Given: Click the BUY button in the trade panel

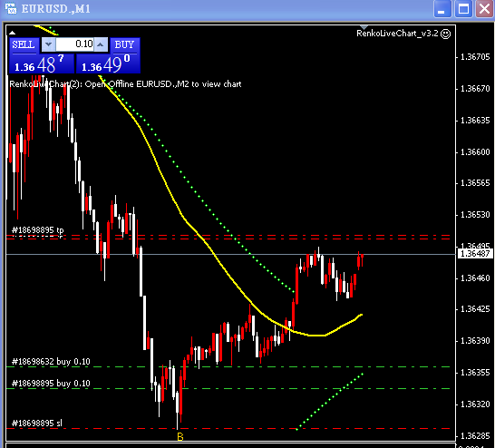Looking at the screenshot, I should tap(125, 44).
